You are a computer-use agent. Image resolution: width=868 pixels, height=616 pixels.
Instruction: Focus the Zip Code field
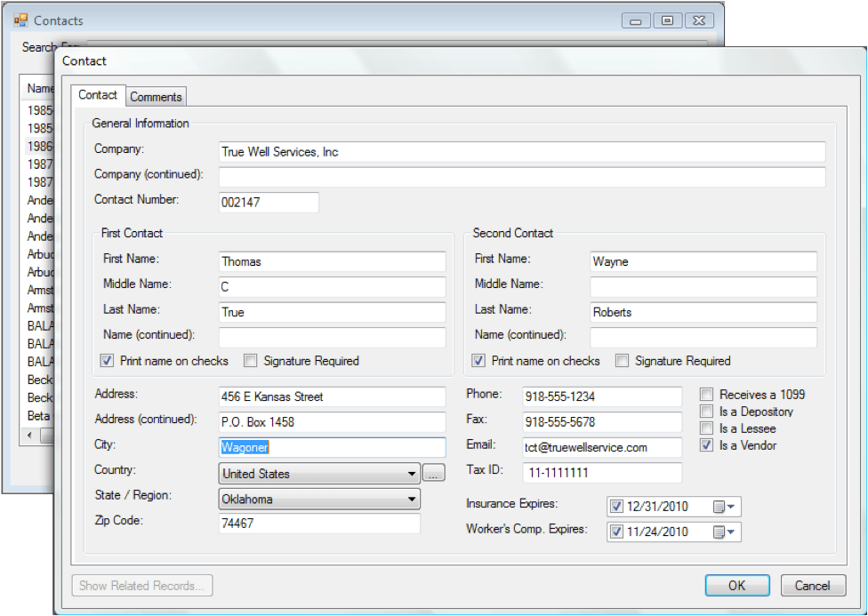(x=318, y=524)
